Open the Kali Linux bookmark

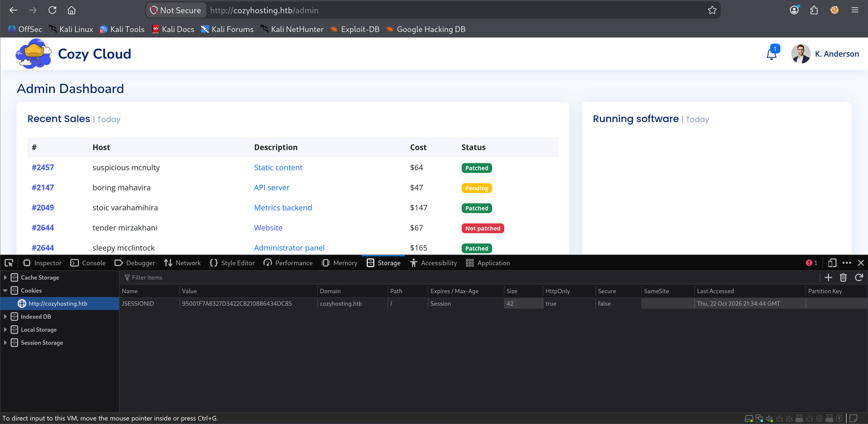tap(71, 29)
